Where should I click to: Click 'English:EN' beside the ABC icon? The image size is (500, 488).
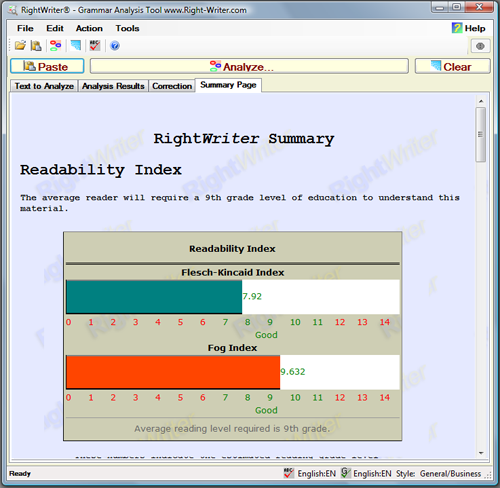tap(317, 473)
